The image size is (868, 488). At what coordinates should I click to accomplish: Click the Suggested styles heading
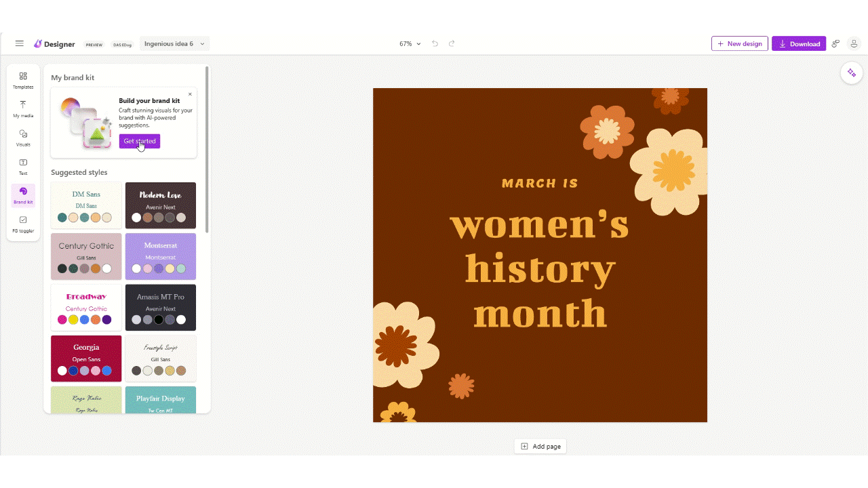tap(79, 172)
